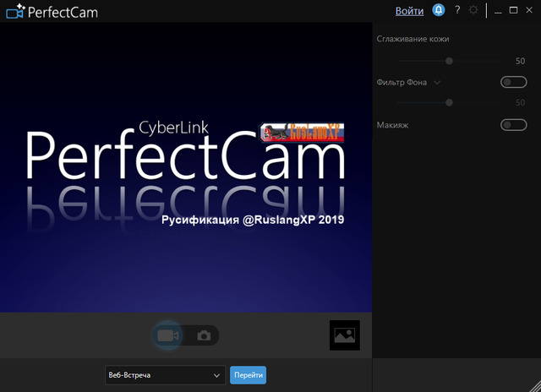Screen dimensions: 541x392
Task: Click the Перейти button
Action: [248, 375]
